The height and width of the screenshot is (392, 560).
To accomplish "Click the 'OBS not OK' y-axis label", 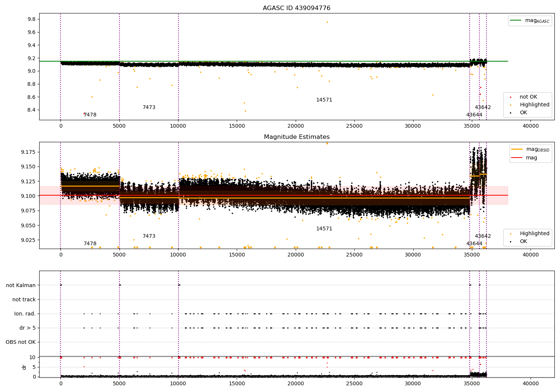I will 21,342.
